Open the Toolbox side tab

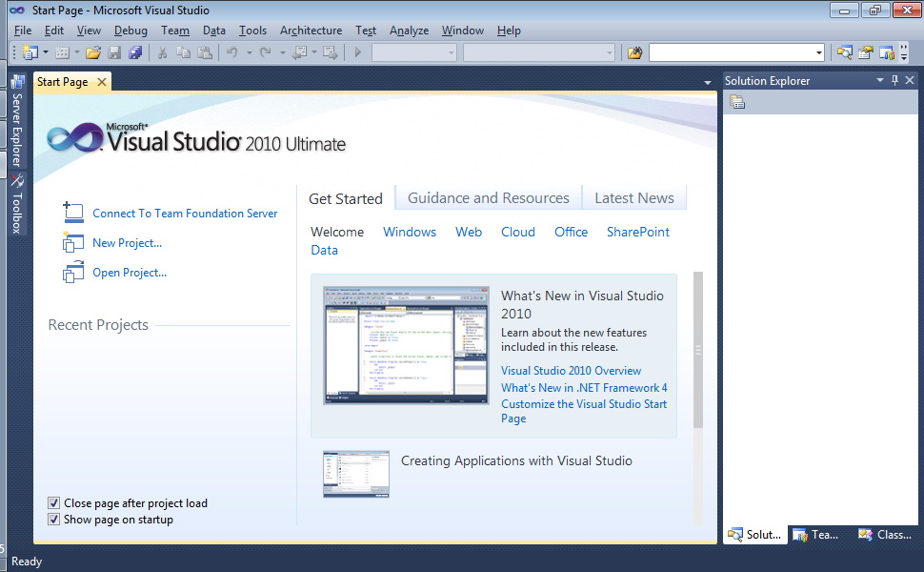click(16, 203)
